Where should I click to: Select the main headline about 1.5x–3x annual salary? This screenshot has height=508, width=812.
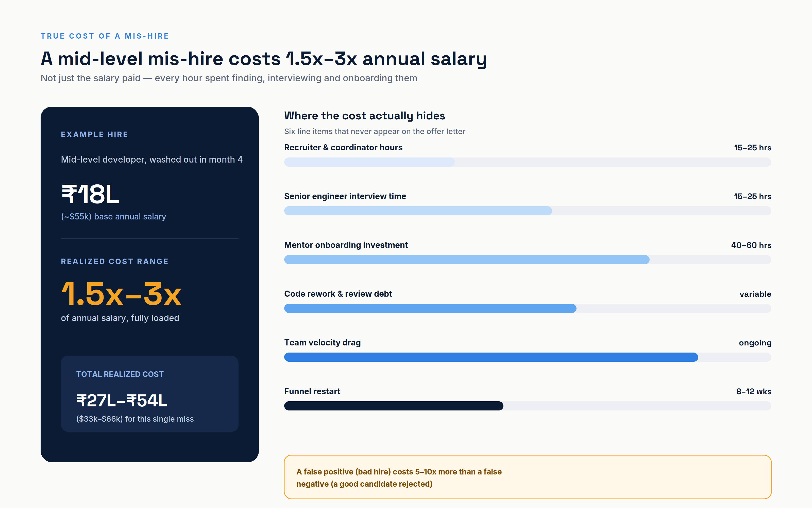point(264,59)
